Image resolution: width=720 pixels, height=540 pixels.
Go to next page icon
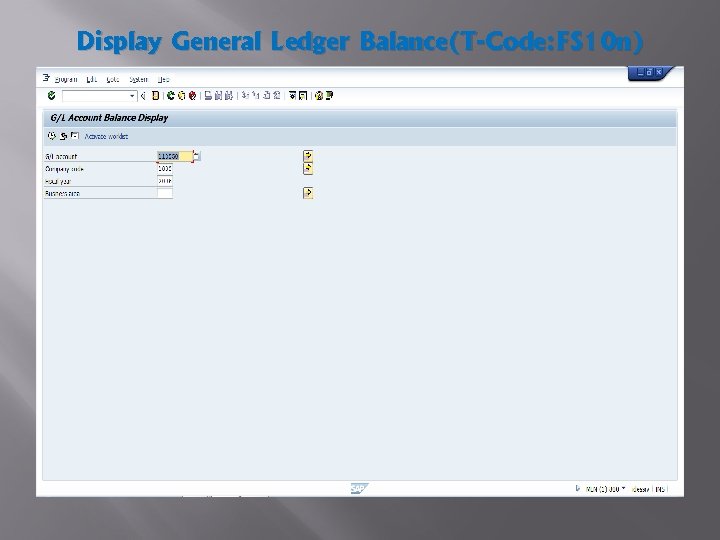click(267, 96)
